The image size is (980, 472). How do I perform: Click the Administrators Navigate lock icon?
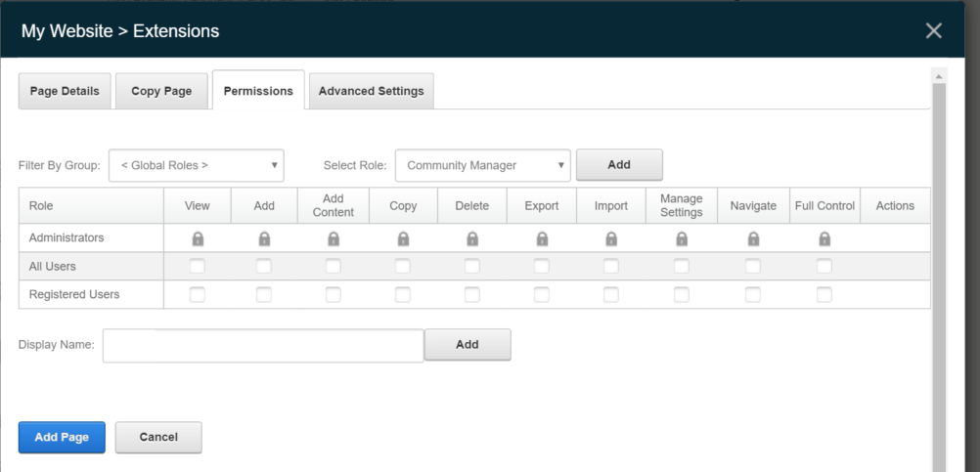pyautogui.click(x=753, y=238)
